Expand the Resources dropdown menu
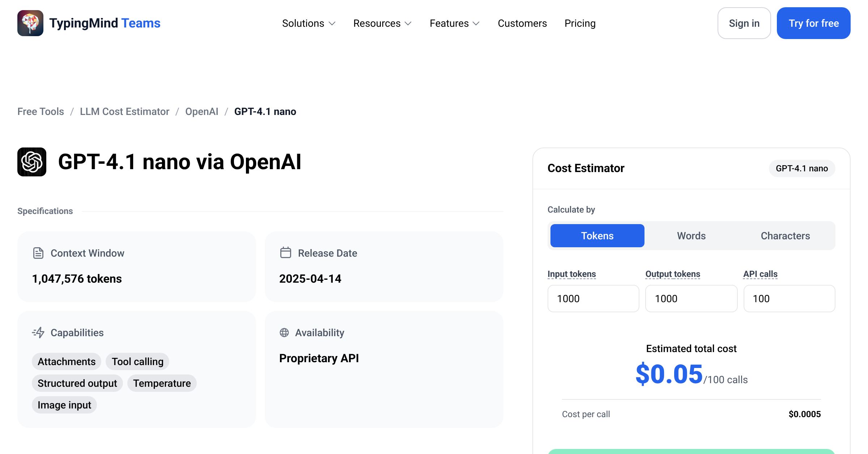Viewport: 868px width, 454px height. (x=383, y=23)
